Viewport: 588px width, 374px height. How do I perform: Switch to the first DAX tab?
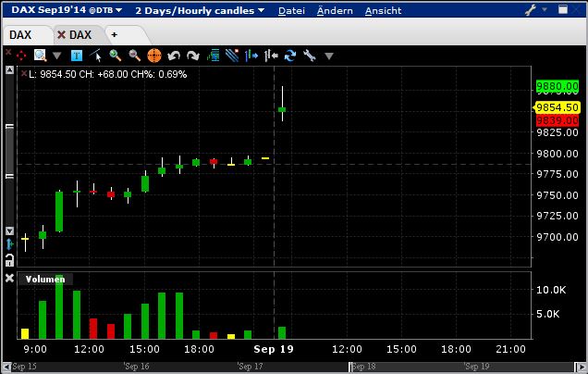click(20, 35)
